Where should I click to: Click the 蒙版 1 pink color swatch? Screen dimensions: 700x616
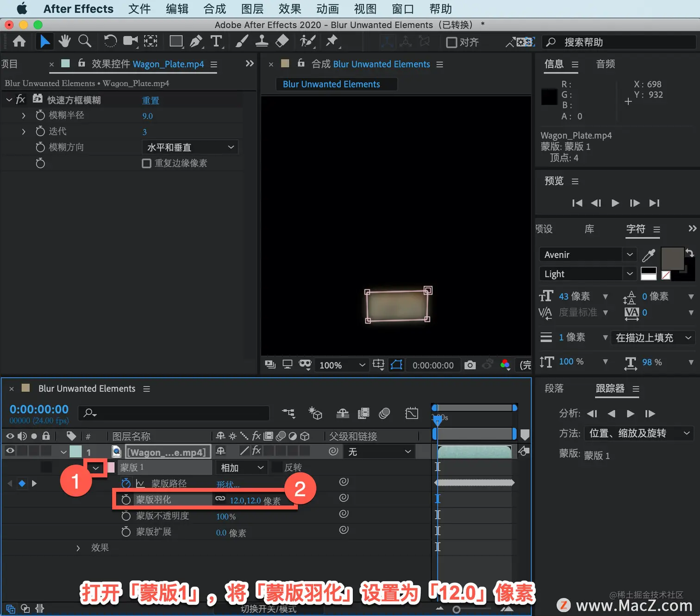pyautogui.click(x=111, y=467)
